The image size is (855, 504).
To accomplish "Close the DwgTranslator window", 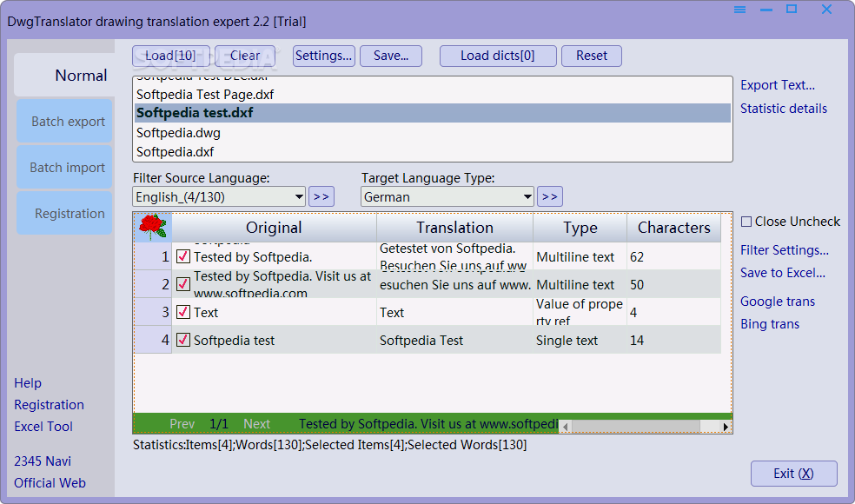I will (x=826, y=10).
